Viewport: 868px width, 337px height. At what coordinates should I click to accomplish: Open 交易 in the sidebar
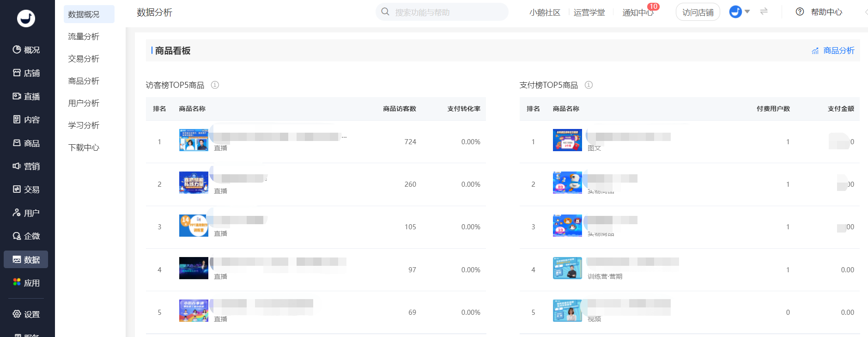(x=26, y=189)
